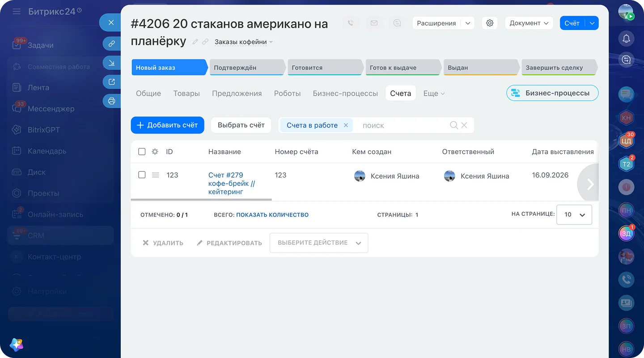644x358 pixels.
Task: Open the grid settings gear in table header
Action: (x=155, y=152)
